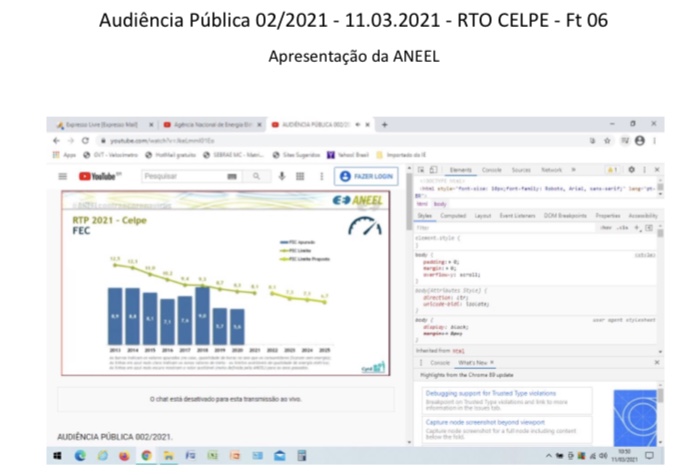Click the FAZER LOGIN button
The width and height of the screenshot is (698, 475).
pyautogui.click(x=366, y=176)
